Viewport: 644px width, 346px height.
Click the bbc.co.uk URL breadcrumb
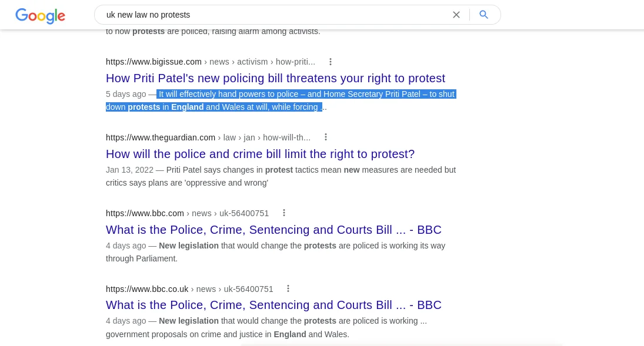click(189, 289)
